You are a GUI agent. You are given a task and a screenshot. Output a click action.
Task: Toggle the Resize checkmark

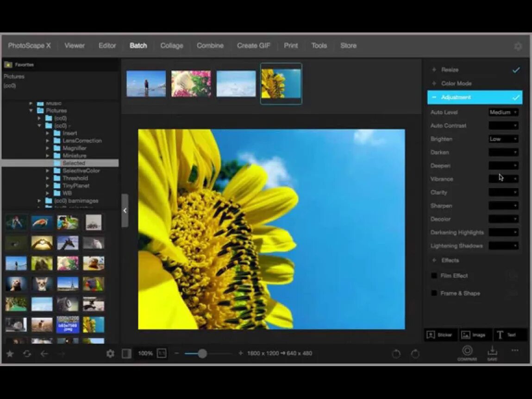coord(516,70)
